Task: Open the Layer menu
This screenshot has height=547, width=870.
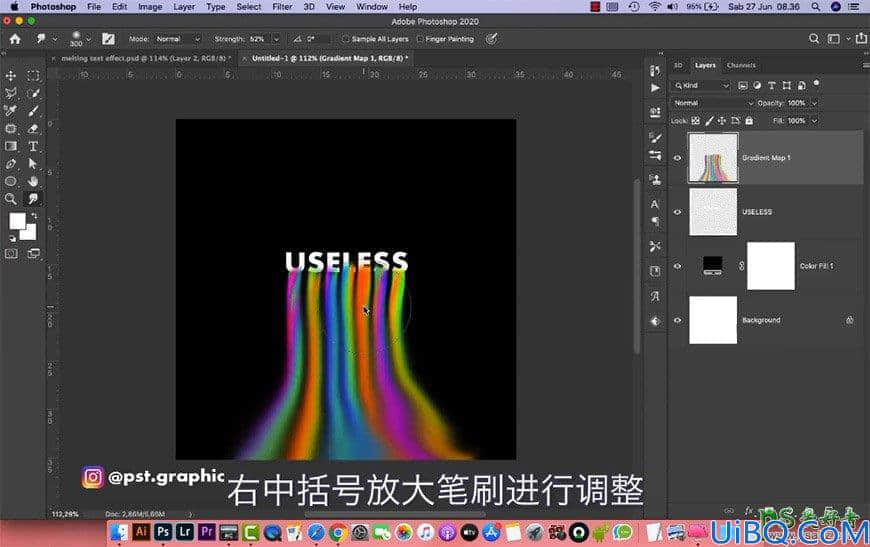Action: [x=184, y=7]
